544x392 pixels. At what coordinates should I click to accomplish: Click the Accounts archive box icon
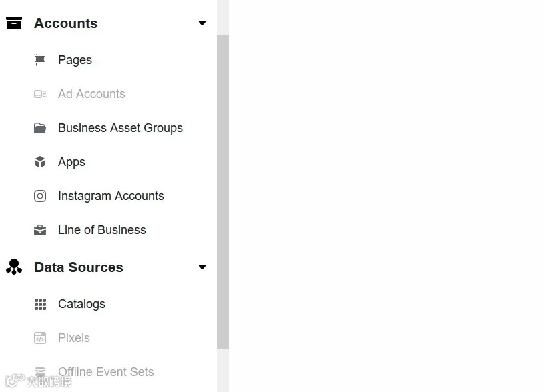point(14,23)
